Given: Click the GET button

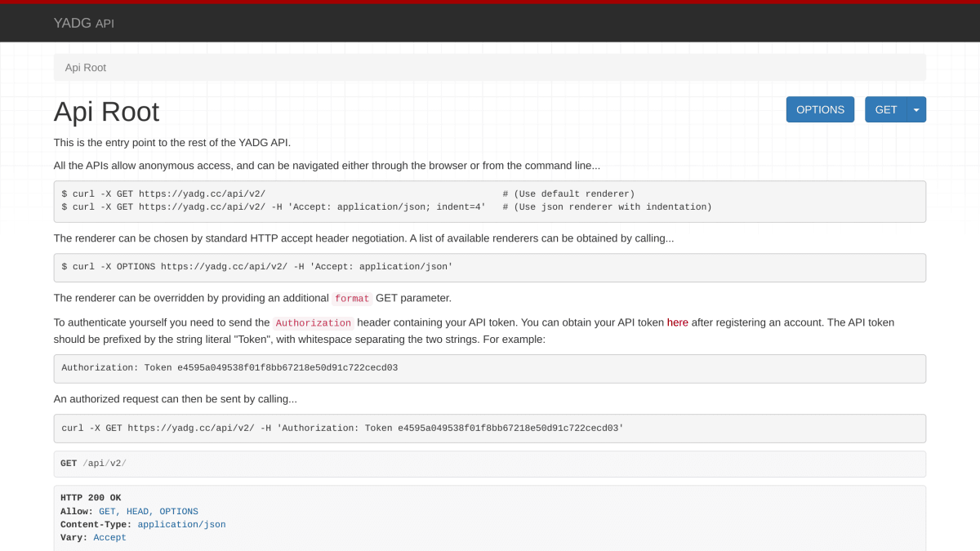Looking at the screenshot, I should (x=886, y=109).
